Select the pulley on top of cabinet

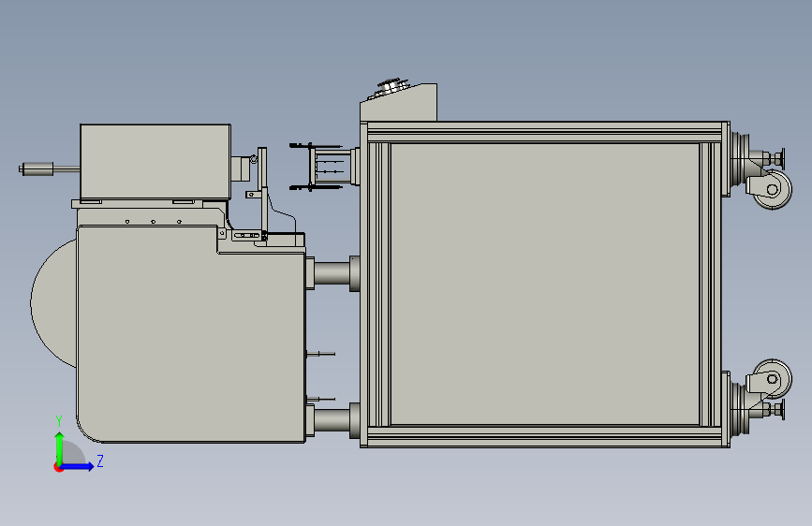click(x=391, y=88)
